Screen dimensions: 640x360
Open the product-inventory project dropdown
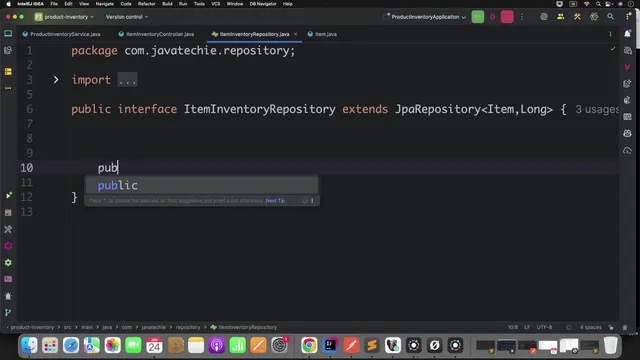coord(64,17)
